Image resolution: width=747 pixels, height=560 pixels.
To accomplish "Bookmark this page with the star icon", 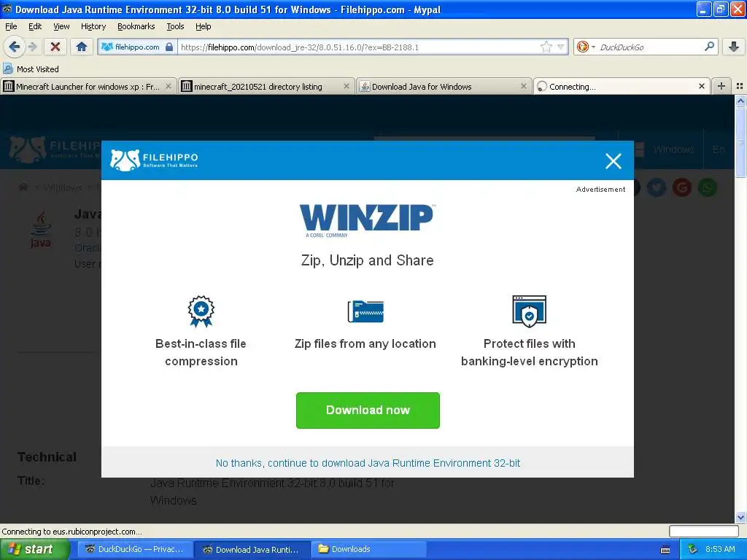I will [546, 47].
